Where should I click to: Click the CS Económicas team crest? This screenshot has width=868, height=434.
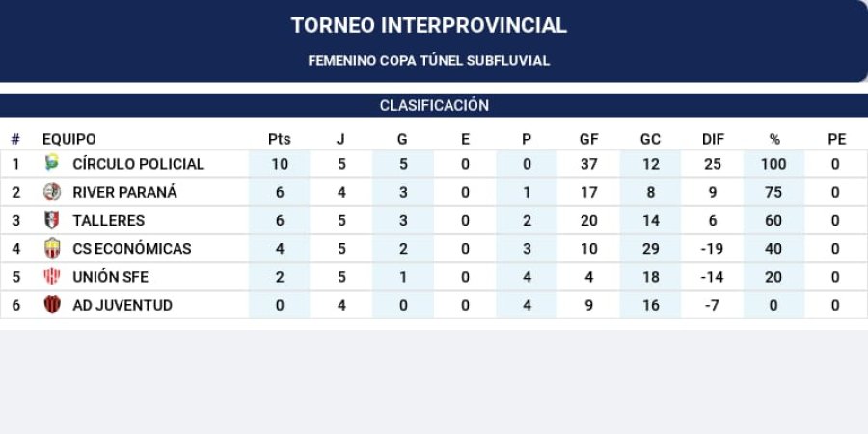tap(52, 249)
